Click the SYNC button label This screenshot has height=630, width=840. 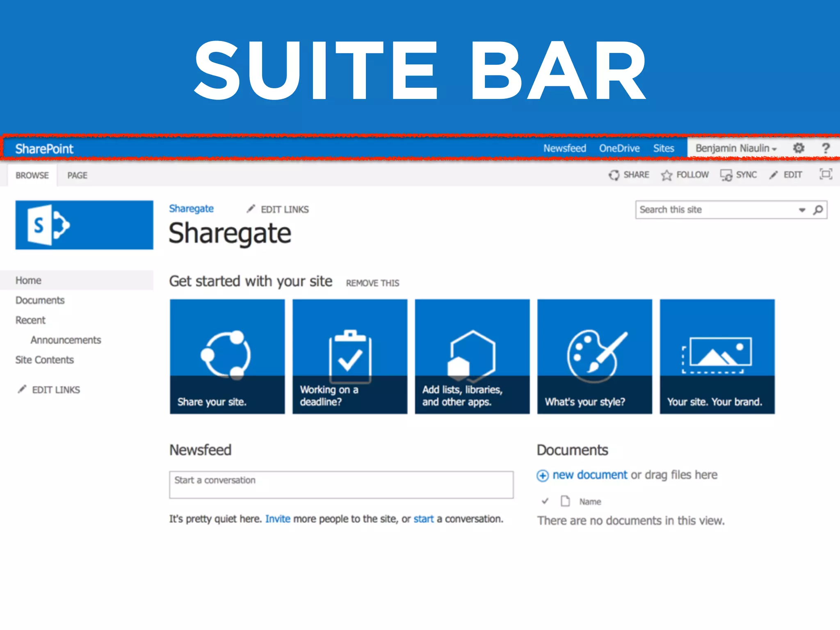pos(746,175)
